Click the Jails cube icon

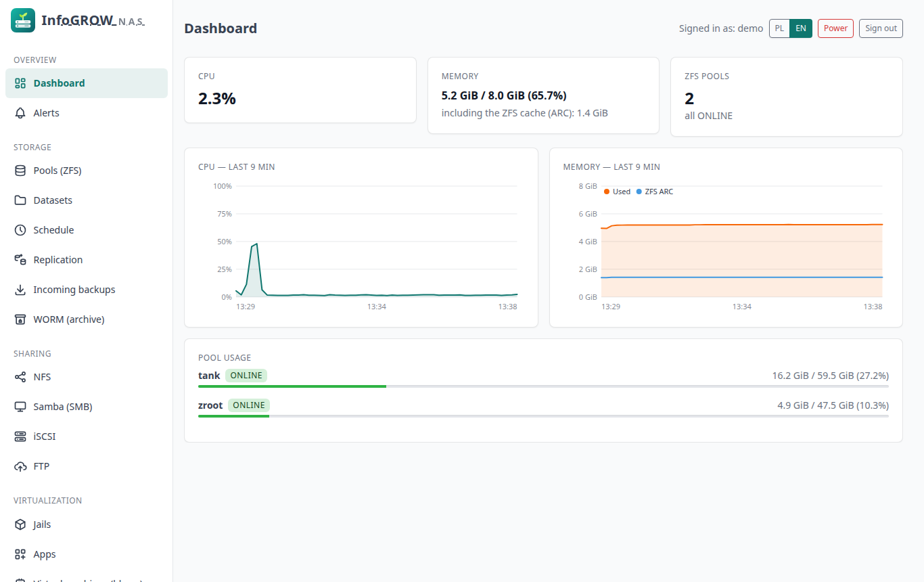(x=20, y=524)
